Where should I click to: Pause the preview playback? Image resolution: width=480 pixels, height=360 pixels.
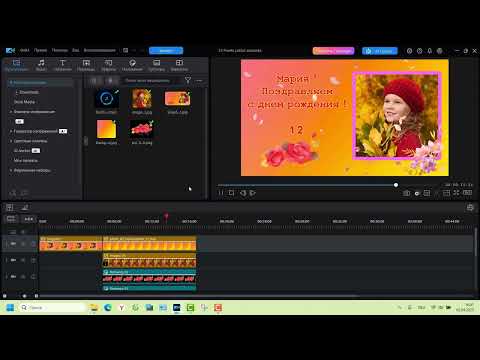pyautogui.click(x=221, y=193)
